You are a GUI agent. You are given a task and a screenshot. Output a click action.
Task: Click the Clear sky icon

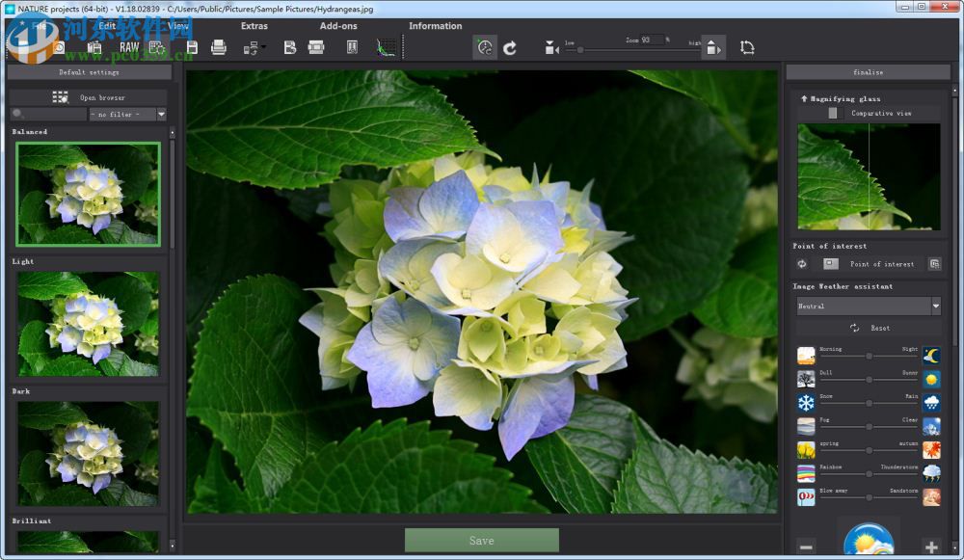tap(931, 426)
